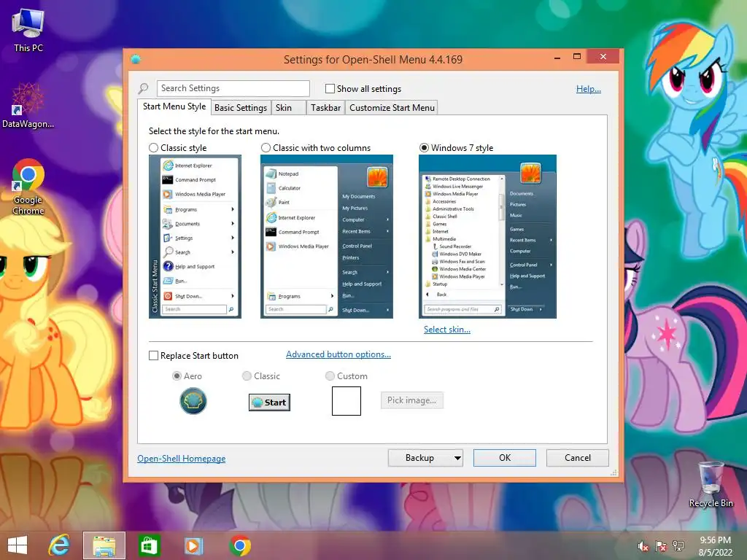Focus the Search Settings input field
This screenshot has height=560, width=747.
(x=233, y=88)
